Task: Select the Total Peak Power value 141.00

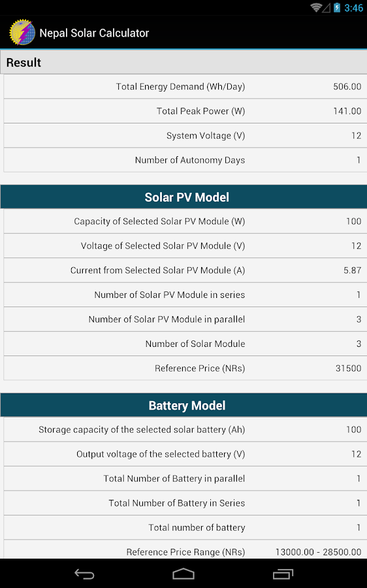Action: 347,111
